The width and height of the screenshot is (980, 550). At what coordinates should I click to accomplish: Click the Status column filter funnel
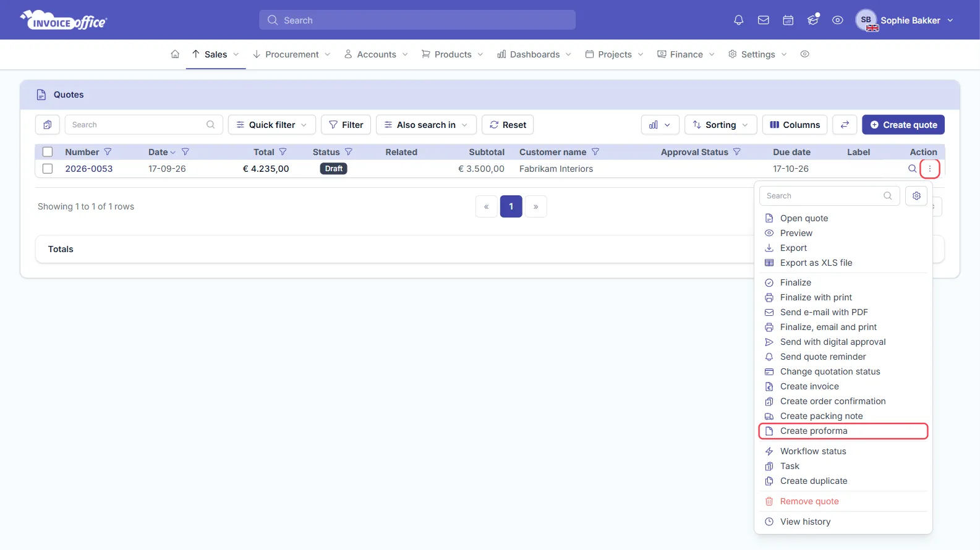coord(348,152)
